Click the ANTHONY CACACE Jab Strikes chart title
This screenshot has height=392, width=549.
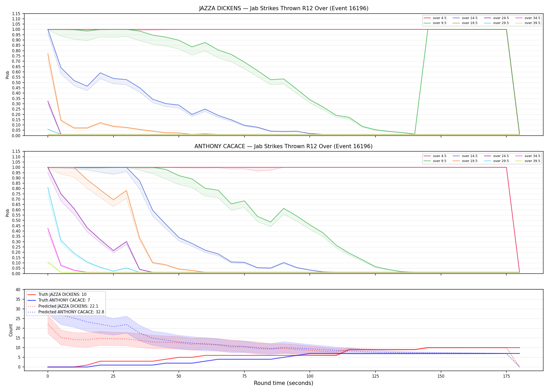click(284, 146)
